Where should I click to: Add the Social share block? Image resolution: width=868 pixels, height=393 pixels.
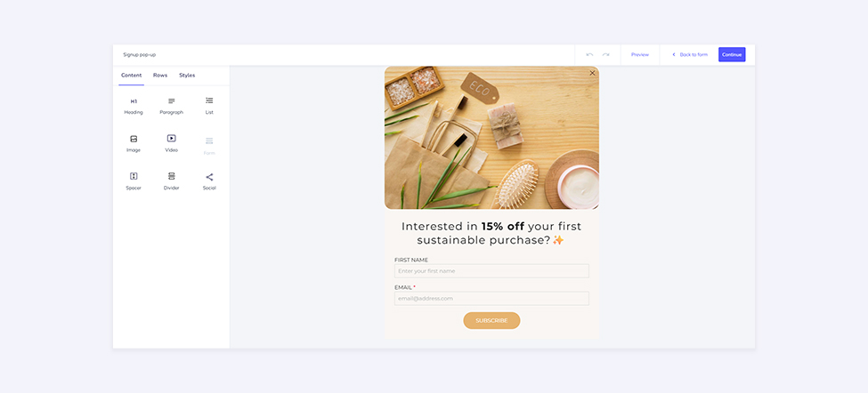click(209, 181)
